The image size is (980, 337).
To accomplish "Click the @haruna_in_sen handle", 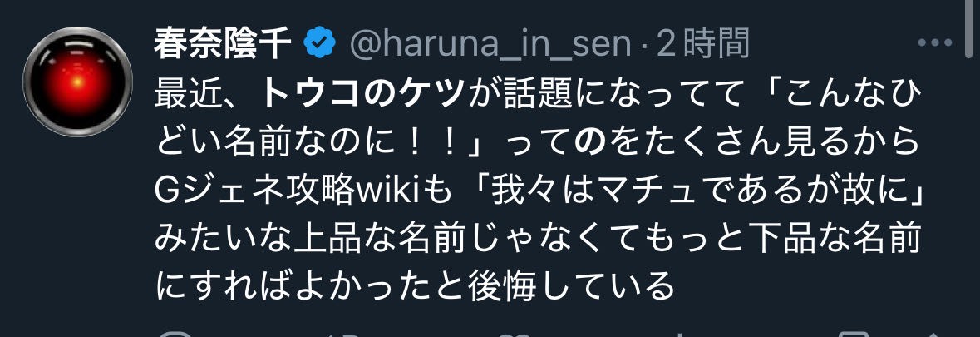I will point(490,44).
